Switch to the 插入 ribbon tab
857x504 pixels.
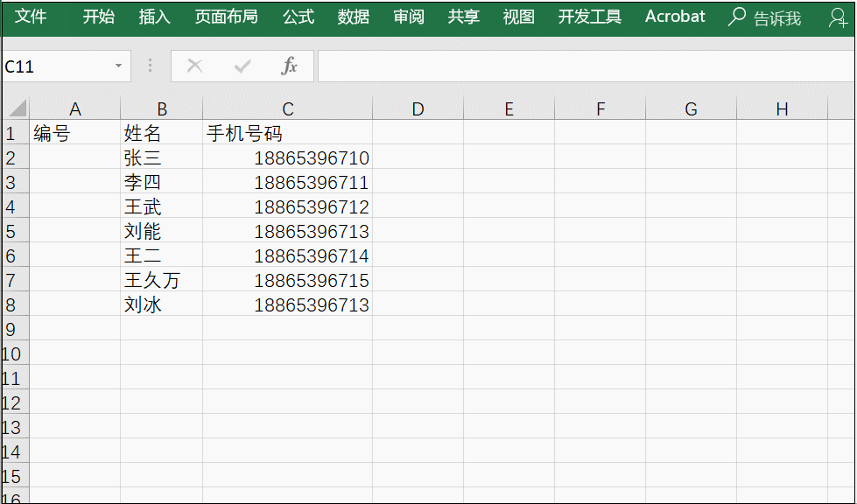pyautogui.click(x=154, y=17)
